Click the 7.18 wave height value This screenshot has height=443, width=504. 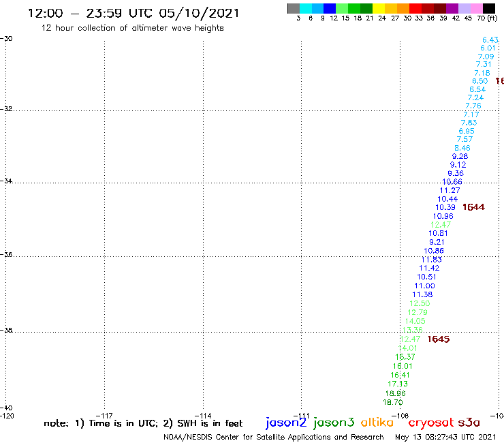point(482,73)
